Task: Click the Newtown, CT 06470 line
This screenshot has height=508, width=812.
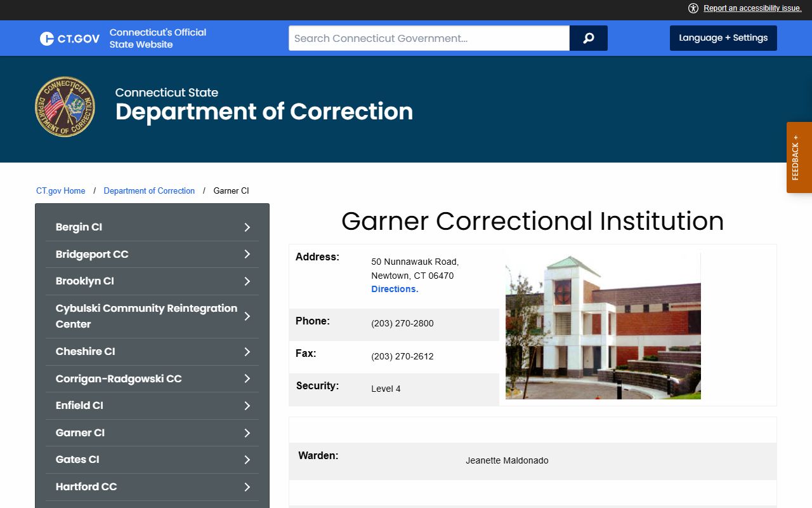Action: (x=412, y=276)
